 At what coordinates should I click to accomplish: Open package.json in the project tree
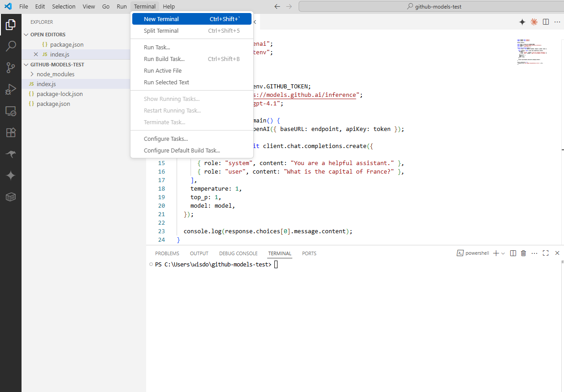[53, 104]
